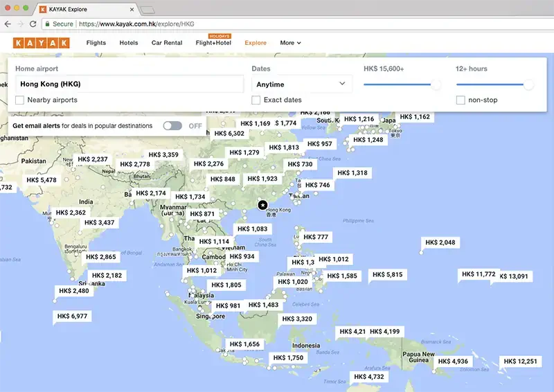Click the HK$ 1,318 price label

352,173
